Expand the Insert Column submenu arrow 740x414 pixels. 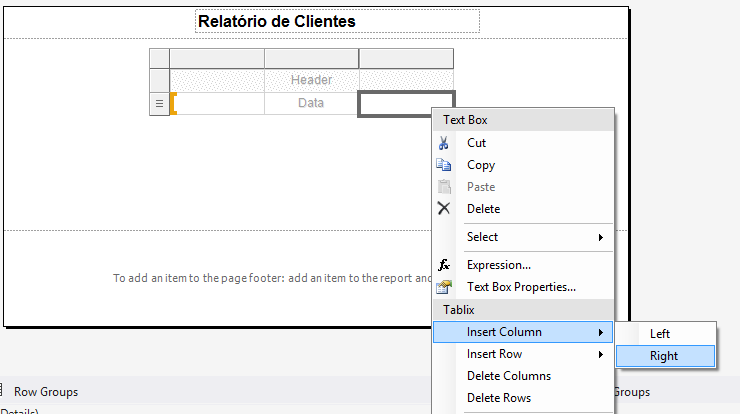click(x=601, y=332)
